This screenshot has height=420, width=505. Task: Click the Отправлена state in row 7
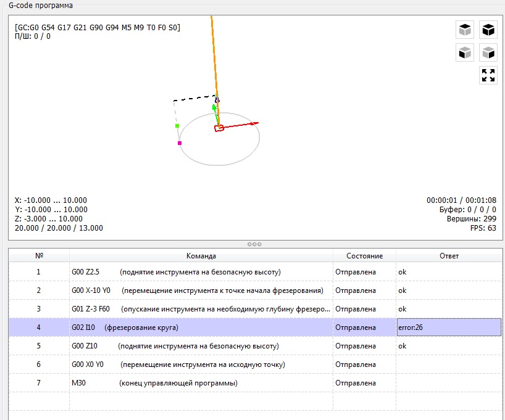(x=365, y=383)
